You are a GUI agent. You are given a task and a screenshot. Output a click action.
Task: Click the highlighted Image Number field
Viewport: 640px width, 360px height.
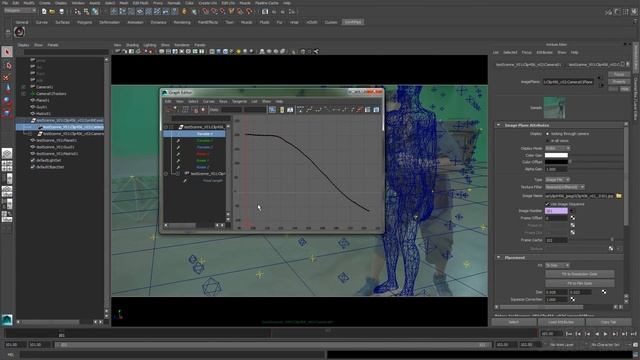[x=556, y=211]
